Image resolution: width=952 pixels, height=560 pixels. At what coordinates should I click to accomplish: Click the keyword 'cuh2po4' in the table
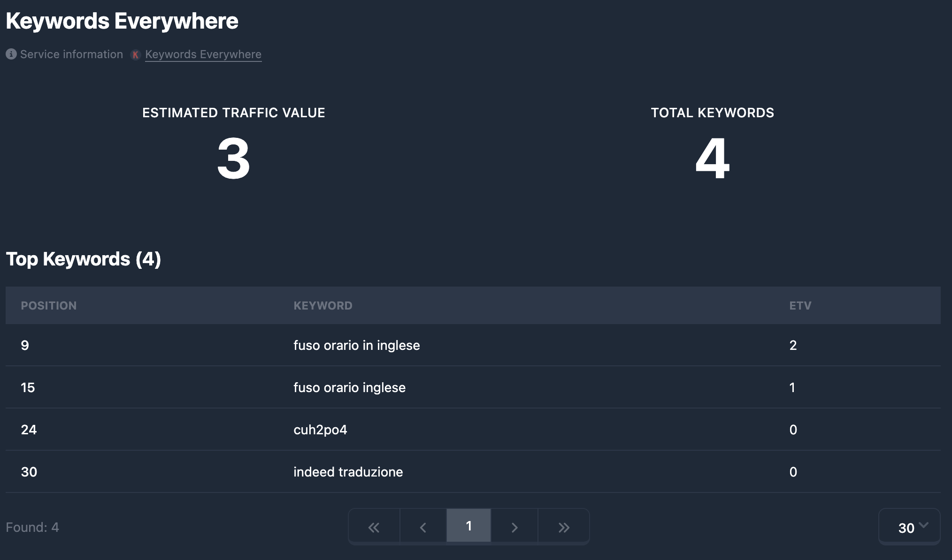point(320,430)
